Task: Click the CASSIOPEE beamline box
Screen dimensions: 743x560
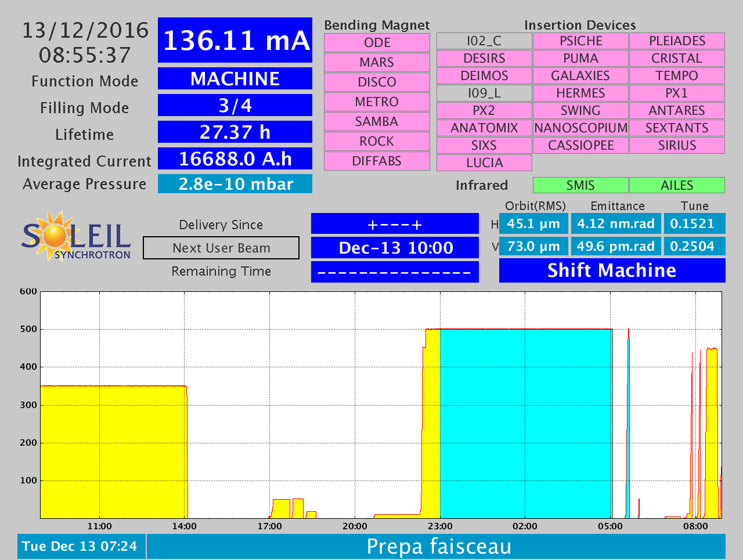Action: tap(580, 145)
